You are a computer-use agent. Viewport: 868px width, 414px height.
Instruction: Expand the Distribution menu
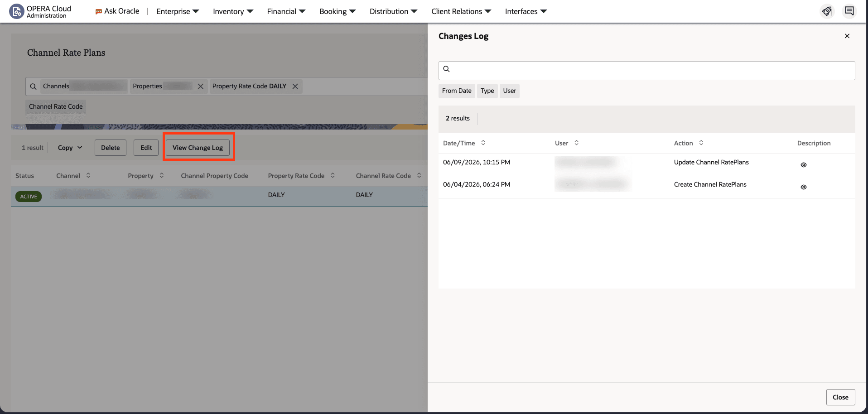[x=393, y=11]
